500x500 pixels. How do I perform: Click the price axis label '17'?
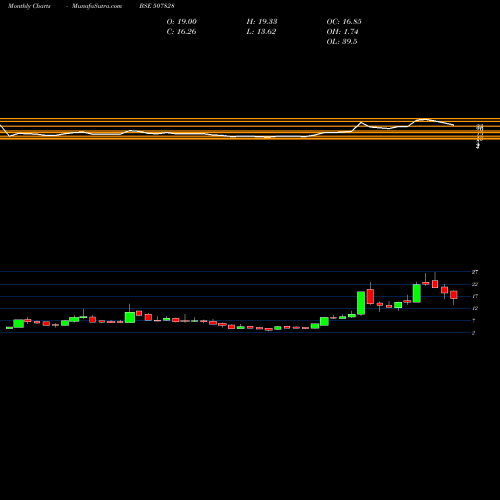click(475, 296)
